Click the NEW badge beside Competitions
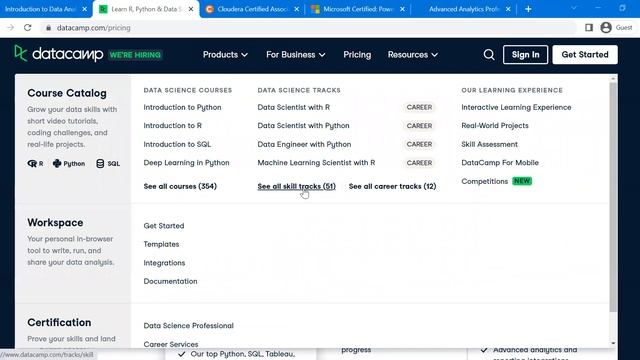Viewport: 640px width, 360px height. 522,181
